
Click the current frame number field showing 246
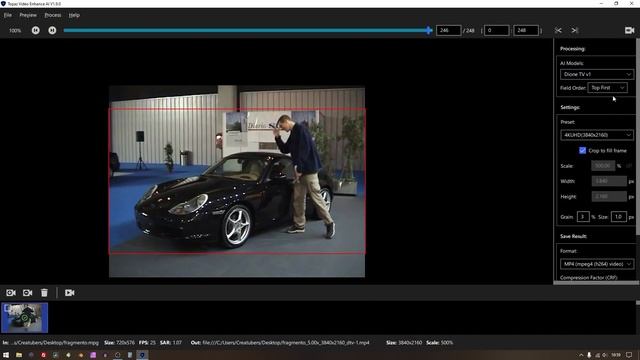pos(449,30)
